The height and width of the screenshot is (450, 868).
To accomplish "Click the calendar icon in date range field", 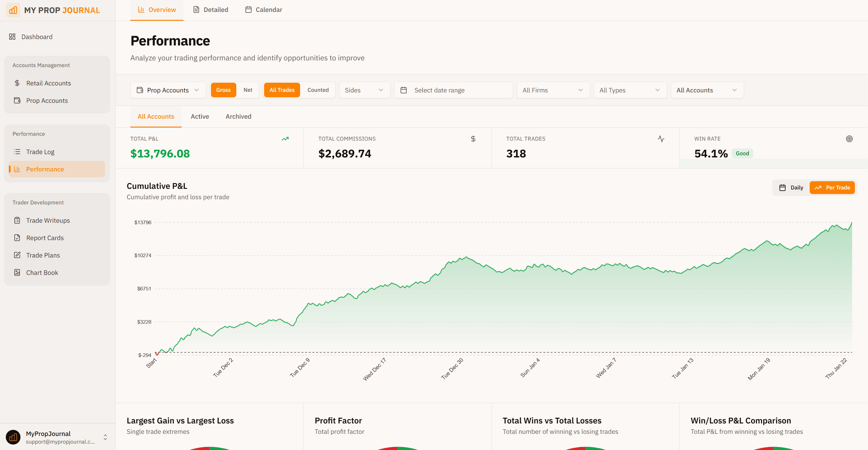I will click(404, 90).
